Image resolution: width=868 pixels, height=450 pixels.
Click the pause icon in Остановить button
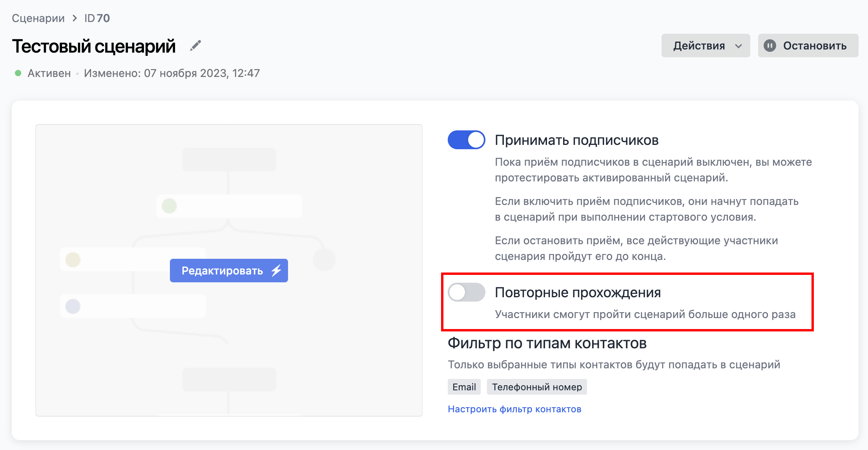click(x=770, y=46)
